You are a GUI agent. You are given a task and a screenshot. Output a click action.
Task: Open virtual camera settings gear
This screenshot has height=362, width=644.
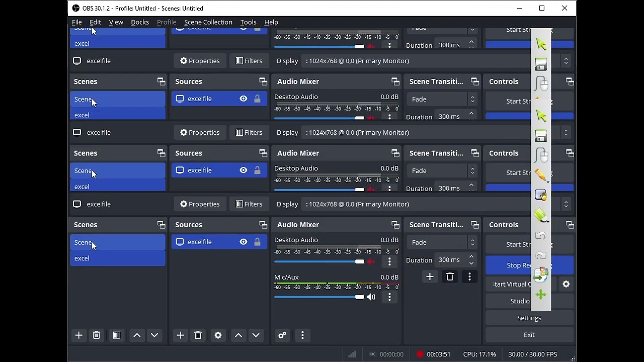pos(566,284)
